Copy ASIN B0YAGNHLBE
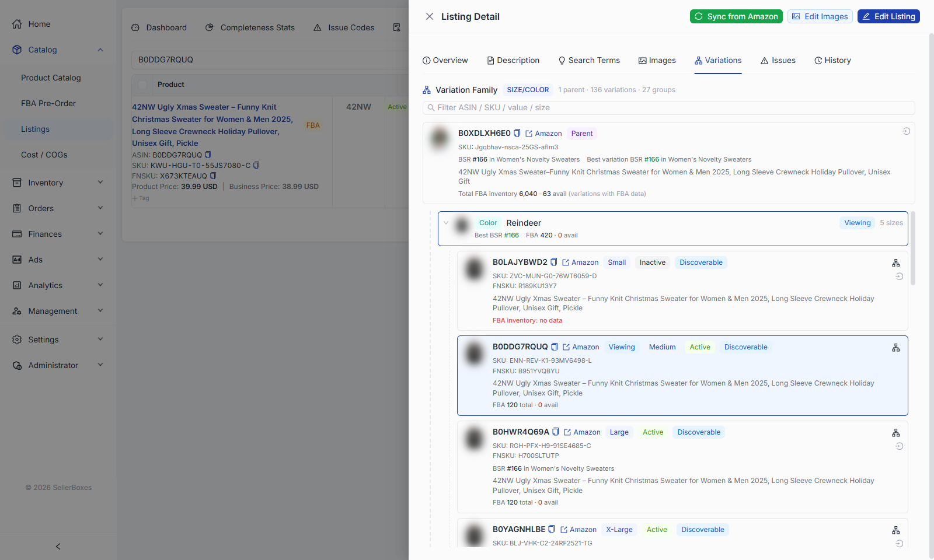Image resolution: width=934 pixels, height=560 pixels. tap(552, 529)
